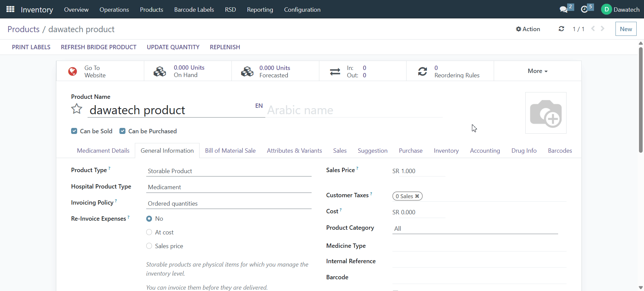644x291 pixels.
Task: Click the Barcode input field
Action: coord(479,278)
